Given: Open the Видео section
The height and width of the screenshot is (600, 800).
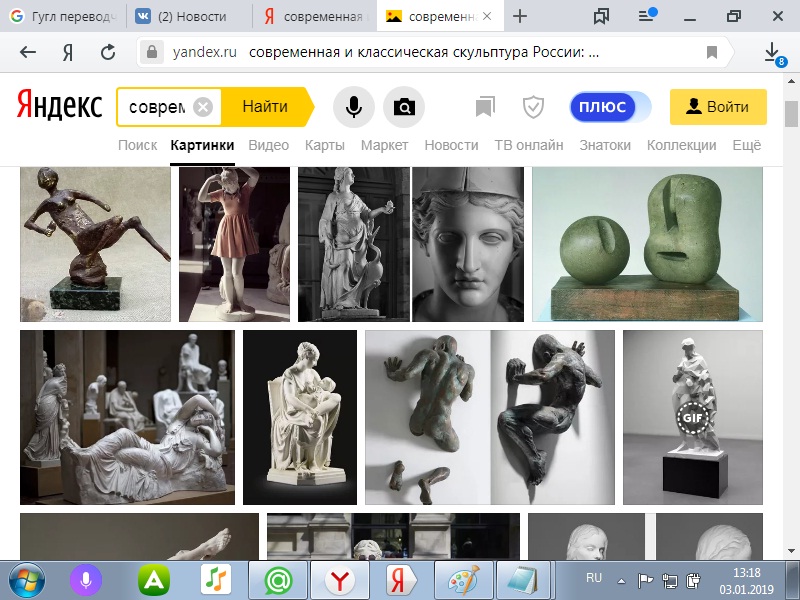Looking at the screenshot, I should coord(268,145).
